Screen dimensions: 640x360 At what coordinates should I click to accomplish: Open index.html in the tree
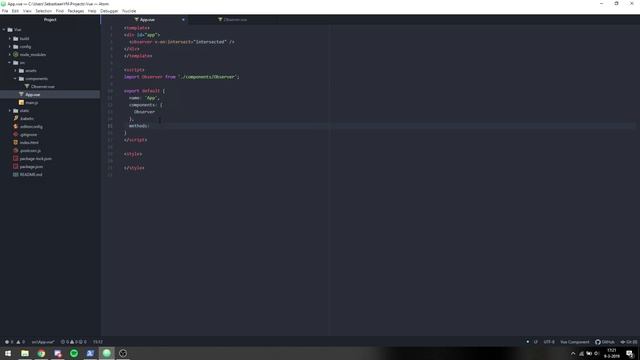(x=29, y=142)
